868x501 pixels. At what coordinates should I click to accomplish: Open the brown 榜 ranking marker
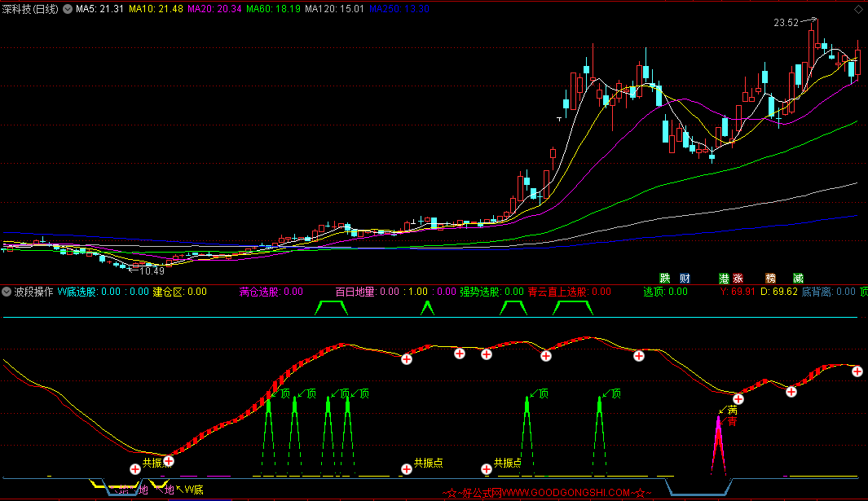(x=770, y=278)
